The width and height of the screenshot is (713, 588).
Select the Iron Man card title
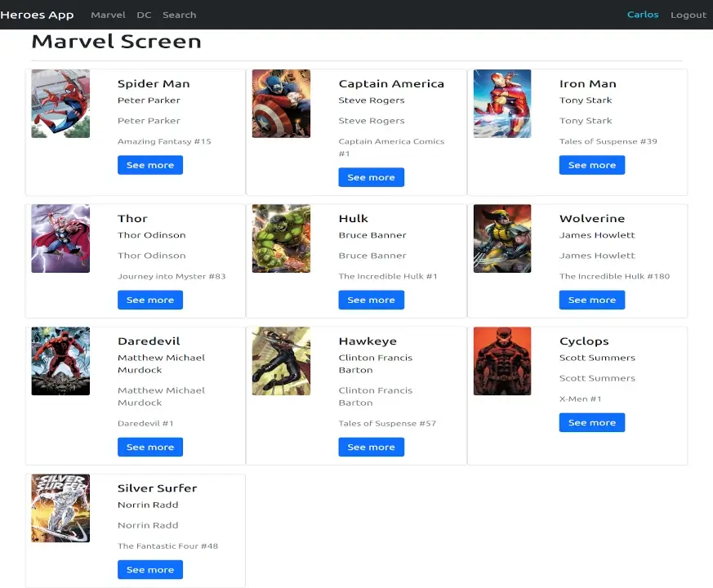coord(588,83)
